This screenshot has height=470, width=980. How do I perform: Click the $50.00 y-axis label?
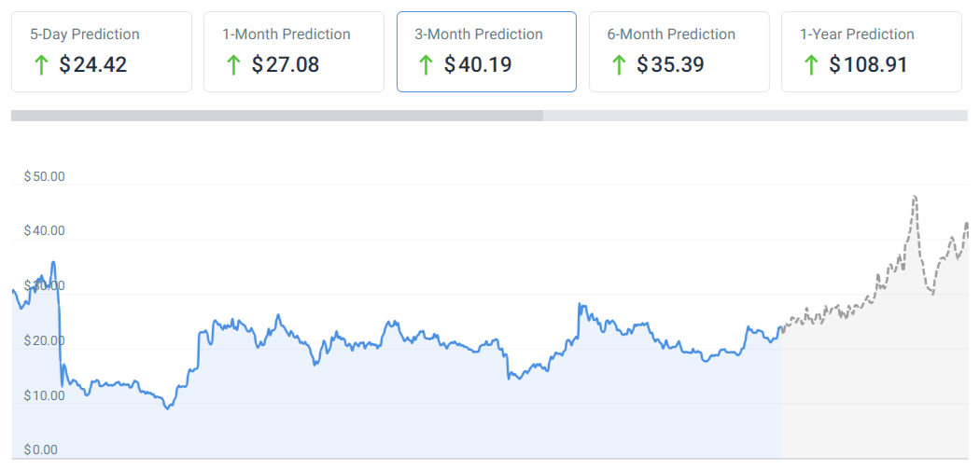(44, 176)
